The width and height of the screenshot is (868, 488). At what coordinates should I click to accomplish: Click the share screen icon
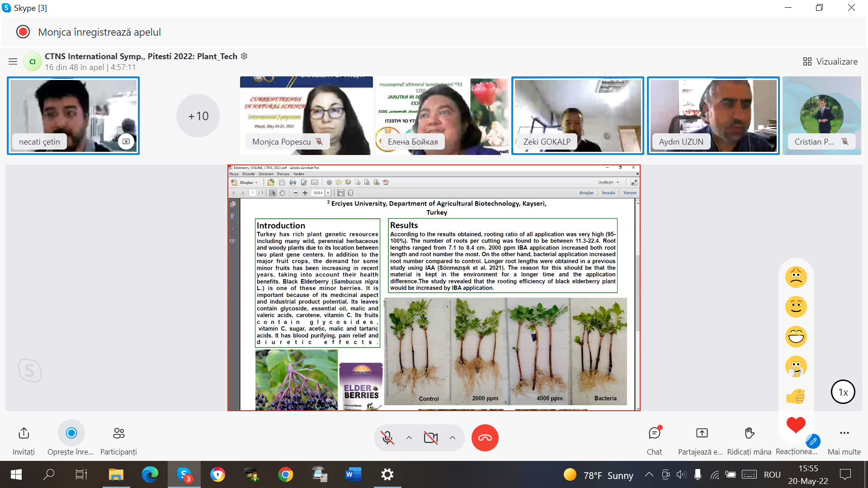[702, 433]
